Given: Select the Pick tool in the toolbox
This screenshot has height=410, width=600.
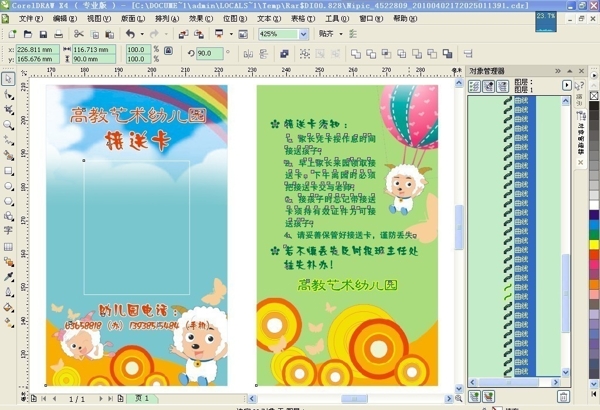Looking at the screenshot, I should (x=8, y=79).
